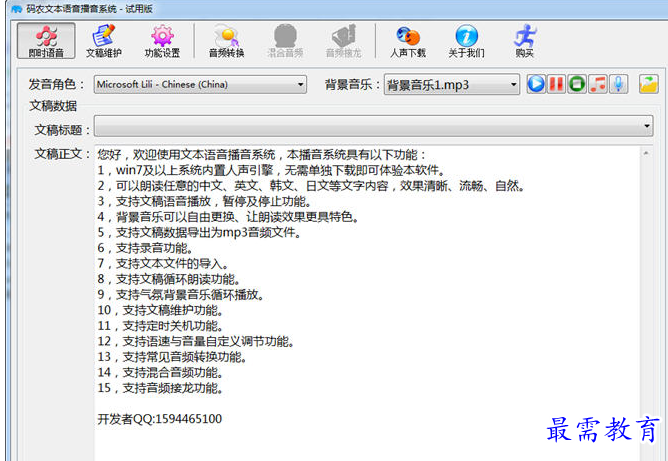Viewport: 668px width, 461px height.
Task: Click the music note background music icon
Action: tap(598, 84)
